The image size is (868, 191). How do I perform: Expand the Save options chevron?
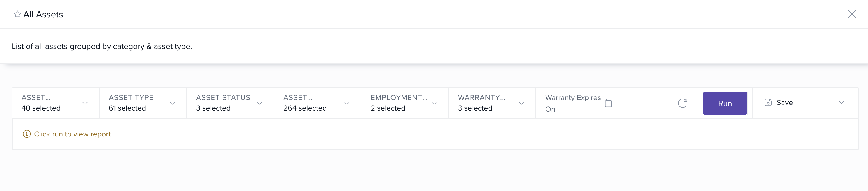pyautogui.click(x=842, y=103)
